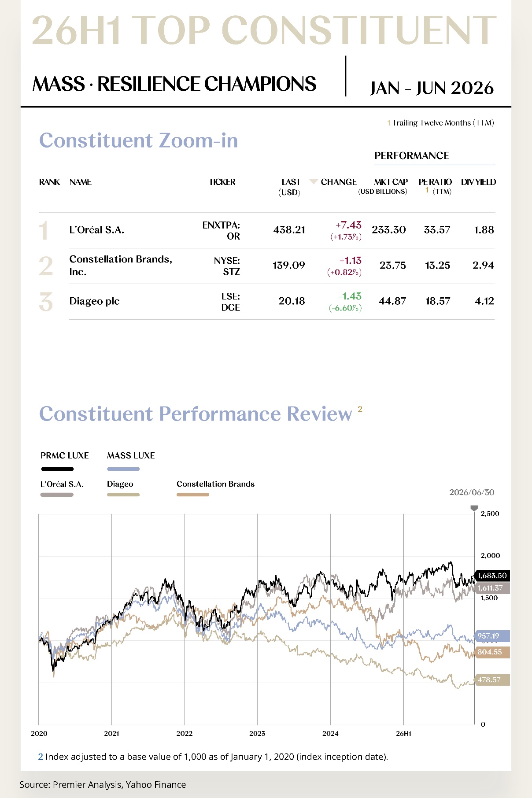Click the DIV YIELD column header

478,182
